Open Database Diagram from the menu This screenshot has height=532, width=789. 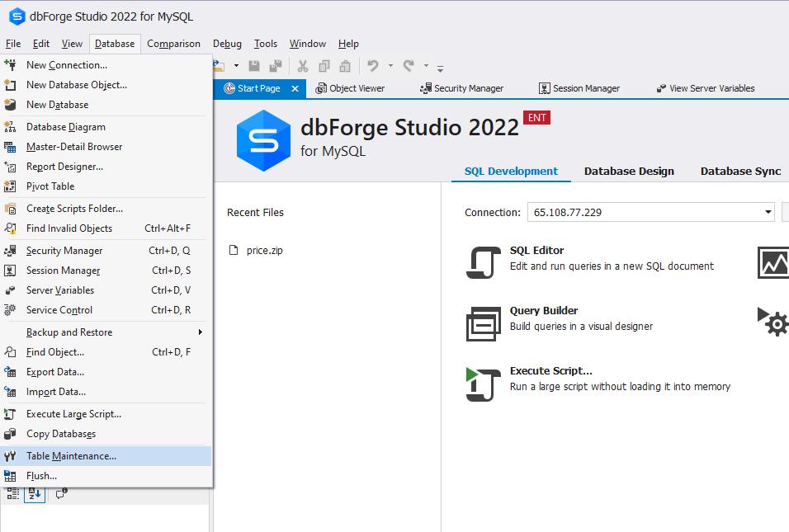[106, 127]
